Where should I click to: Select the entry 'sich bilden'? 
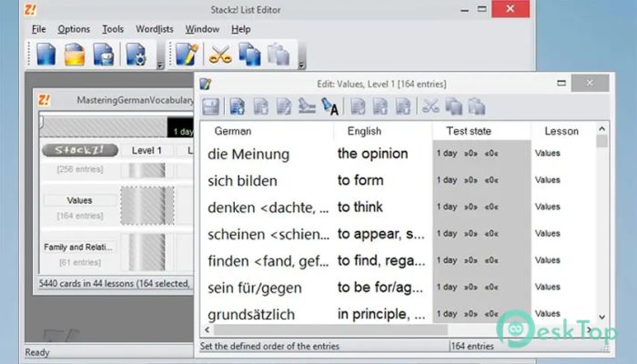coord(243,181)
